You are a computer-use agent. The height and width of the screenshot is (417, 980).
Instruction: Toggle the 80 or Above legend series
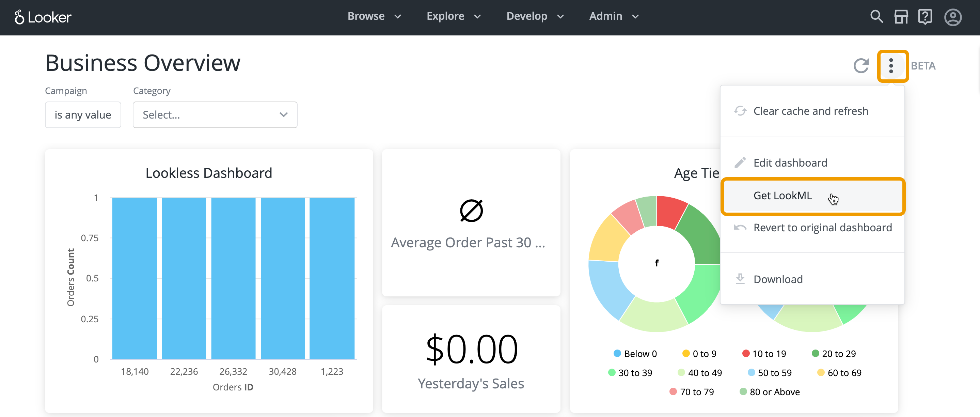point(769,391)
